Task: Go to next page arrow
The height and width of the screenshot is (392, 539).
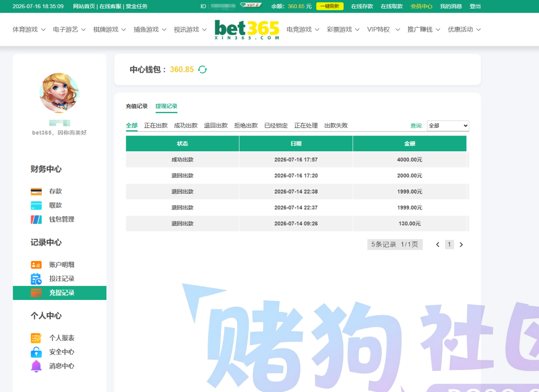Action: click(x=461, y=245)
